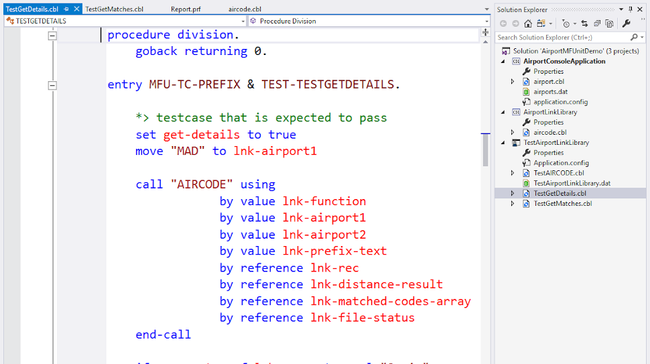Viewport: 650px width, 364px height.
Task: Collapse the AirportConsoleApplication project node
Action: (x=503, y=61)
